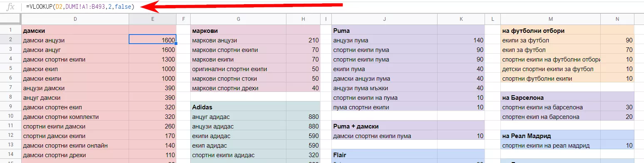Select all cells via corner box
644x163 pixels.
10,19
